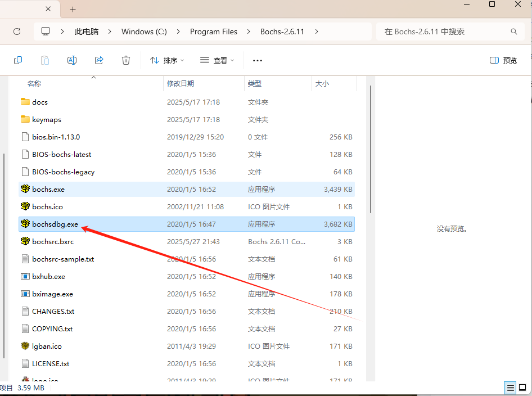Image resolution: width=532 pixels, height=396 pixels.
Task: Select the keymaps folder icon
Action: (25, 119)
